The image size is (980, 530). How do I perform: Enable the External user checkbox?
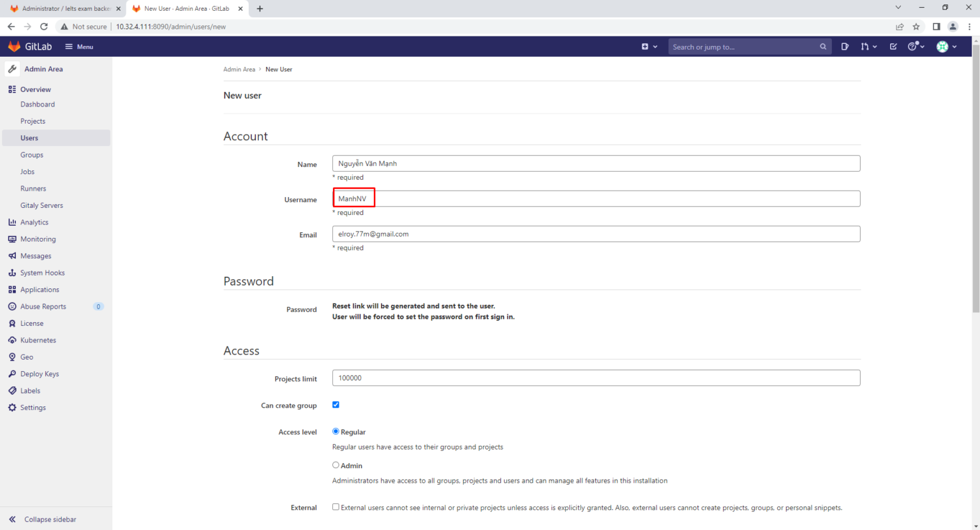(336, 507)
